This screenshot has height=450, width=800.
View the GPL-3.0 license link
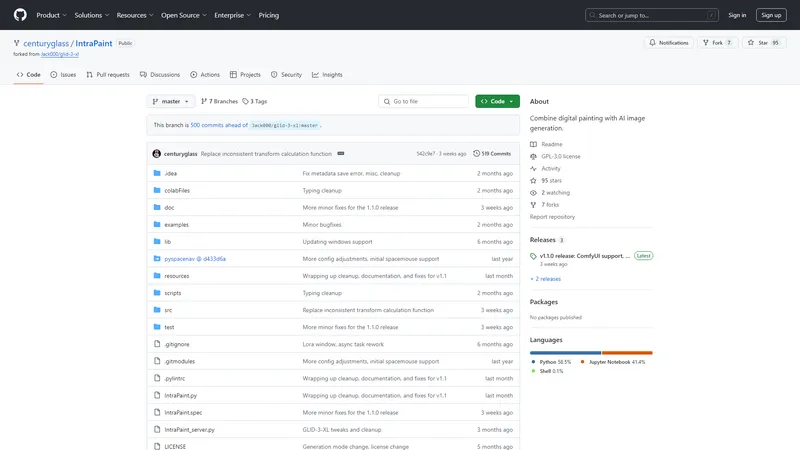pos(556,157)
